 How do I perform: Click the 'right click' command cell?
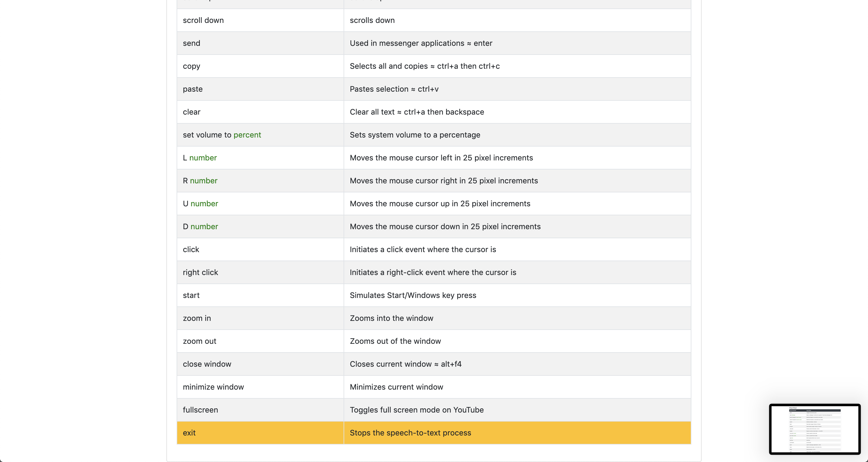[200, 273]
